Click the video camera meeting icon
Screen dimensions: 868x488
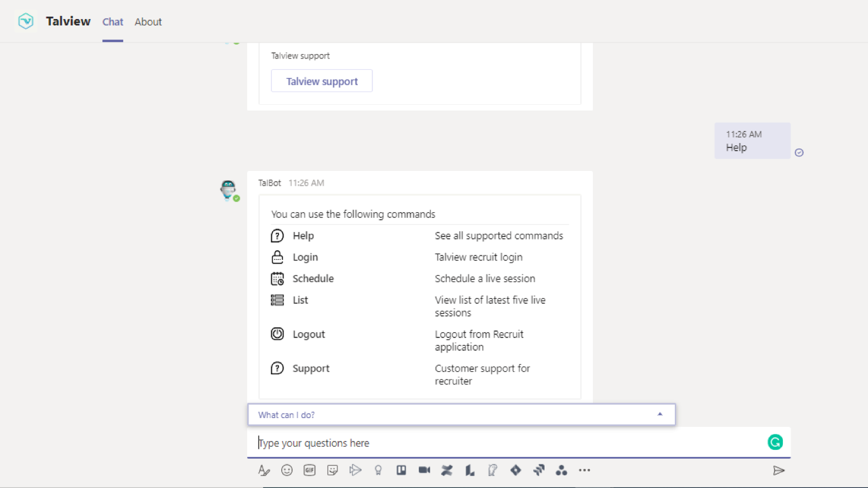[424, 470]
